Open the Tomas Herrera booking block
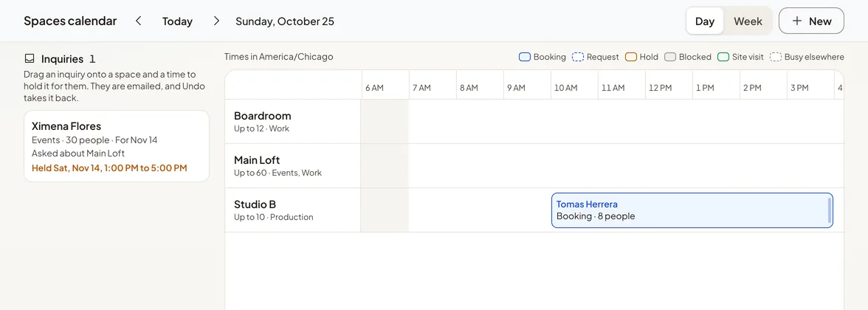 692,210
